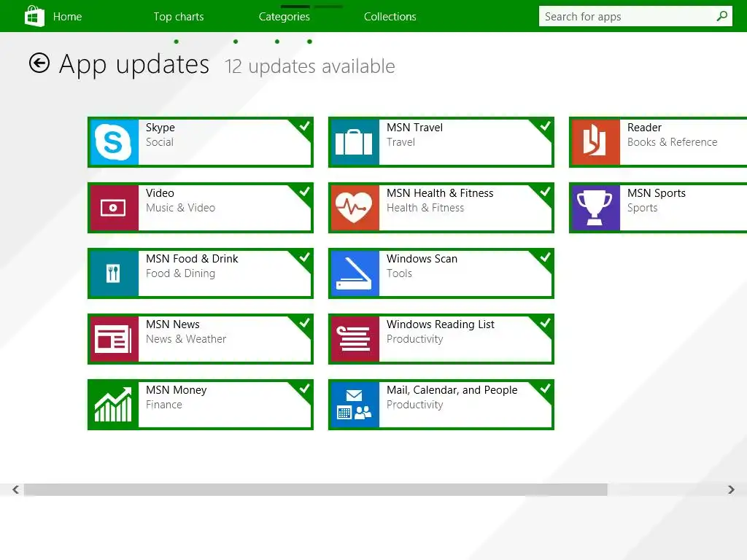Go to the Home tab
The image size is (747, 560).
pyautogui.click(x=67, y=17)
